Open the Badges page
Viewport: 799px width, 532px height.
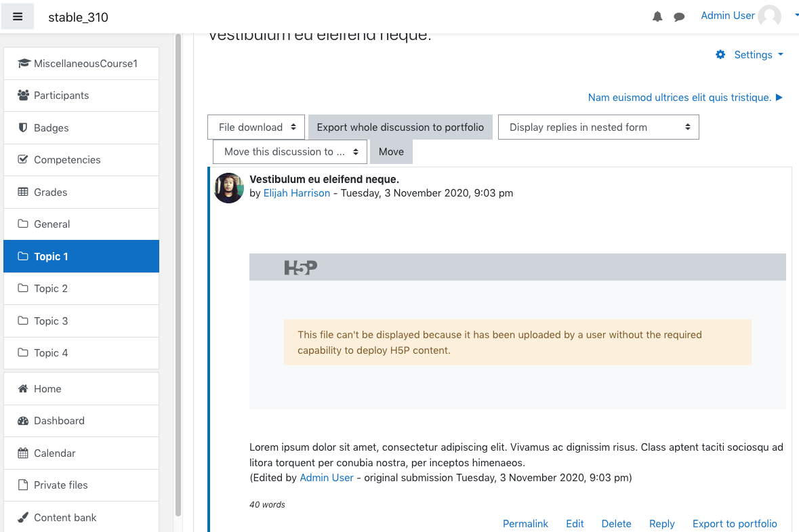coord(81,127)
